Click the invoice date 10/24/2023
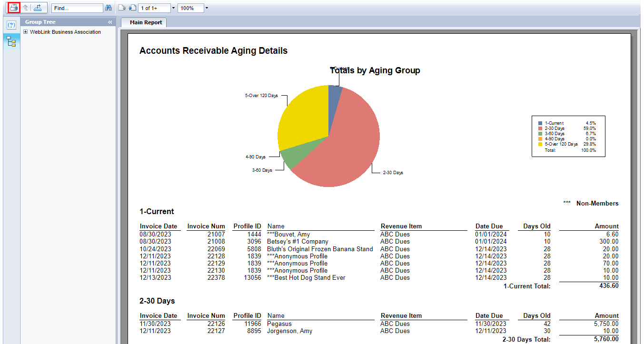This screenshot has height=344, width=644. point(155,249)
